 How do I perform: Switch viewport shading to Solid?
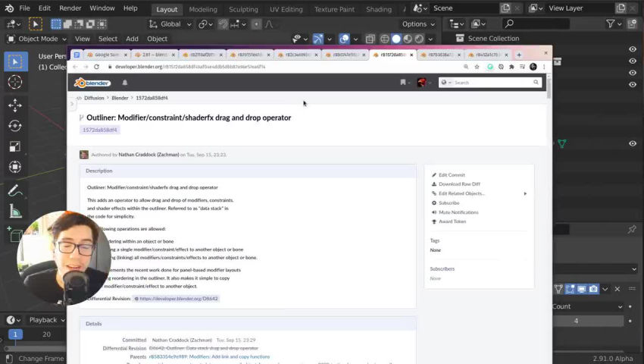click(396, 39)
